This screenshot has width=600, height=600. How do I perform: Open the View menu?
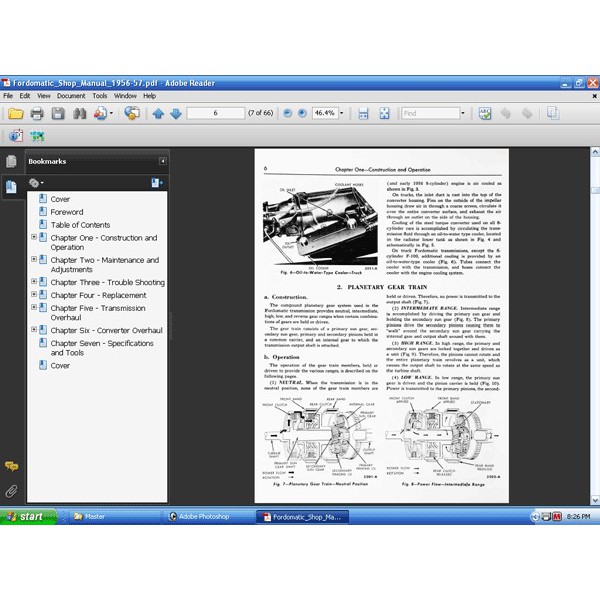coord(44,96)
